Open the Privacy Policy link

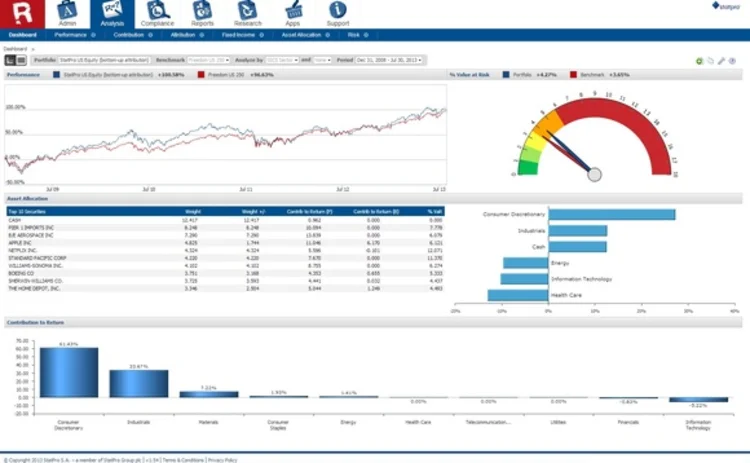tap(222, 460)
